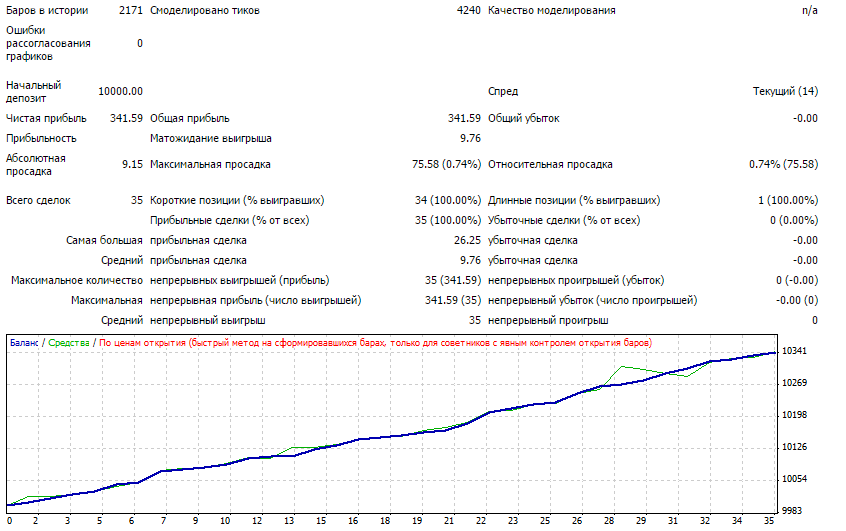
Task: Click the chart y-axis value 9983
Action: [x=792, y=510]
